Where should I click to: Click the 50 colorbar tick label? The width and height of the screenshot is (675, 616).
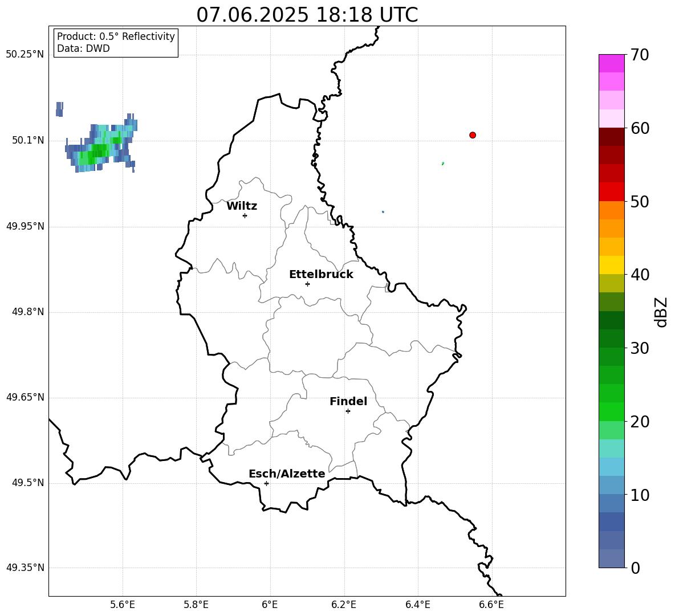click(x=640, y=201)
